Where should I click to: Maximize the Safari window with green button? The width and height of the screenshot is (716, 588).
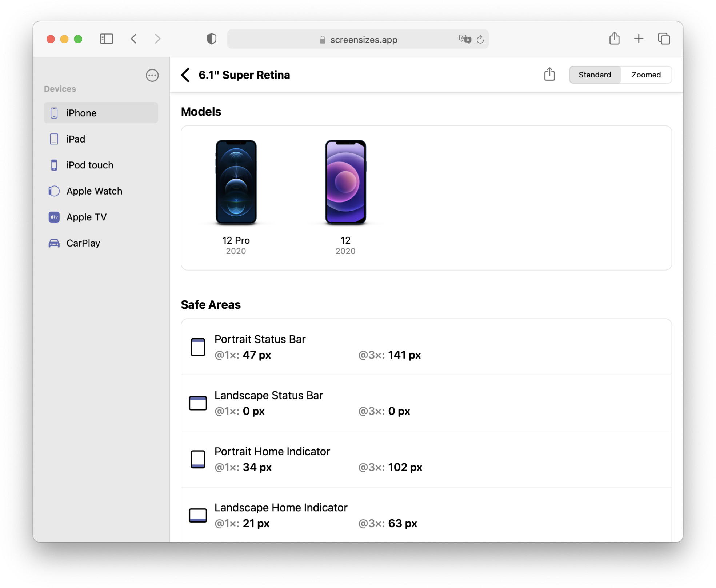(x=78, y=39)
